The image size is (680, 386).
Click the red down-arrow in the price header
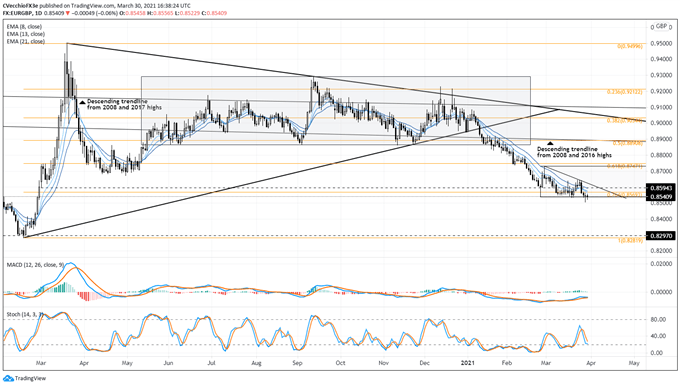[68, 13]
